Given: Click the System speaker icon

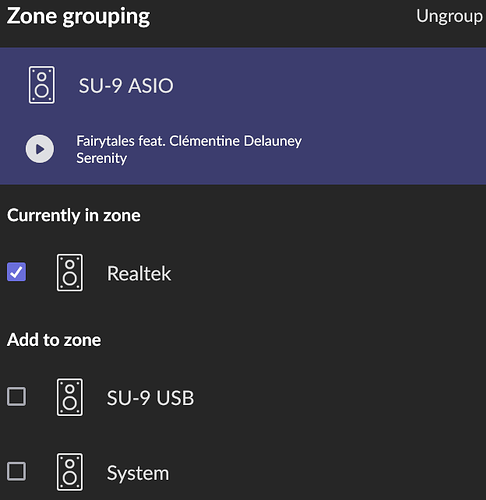Looking at the screenshot, I should coord(70,472).
